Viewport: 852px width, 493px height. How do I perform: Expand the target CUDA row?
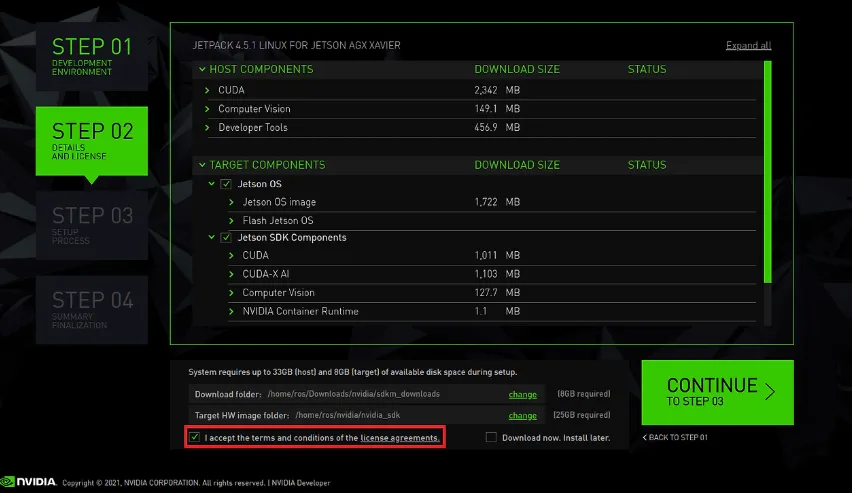tap(231, 255)
